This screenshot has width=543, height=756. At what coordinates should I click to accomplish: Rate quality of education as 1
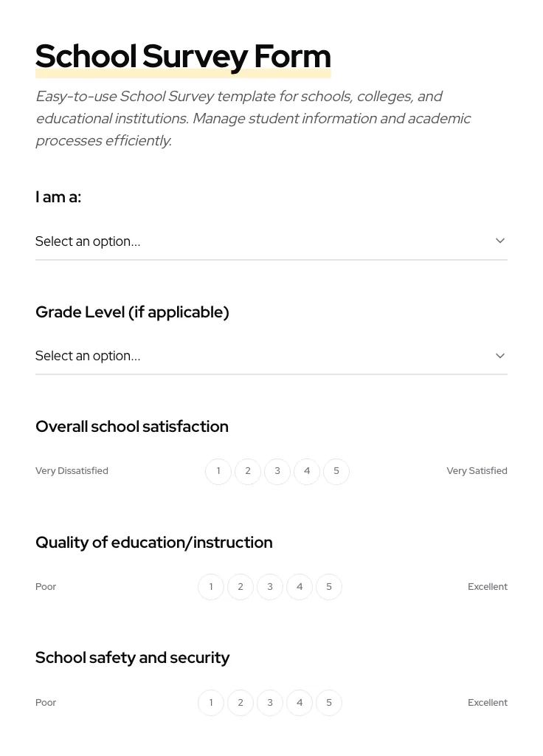211,586
